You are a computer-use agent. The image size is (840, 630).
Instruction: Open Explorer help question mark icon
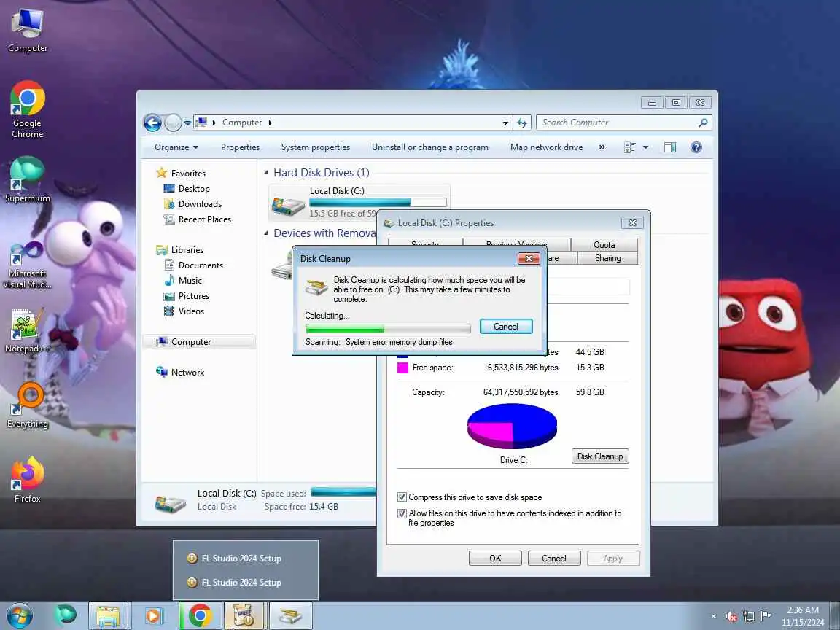click(x=696, y=147)
